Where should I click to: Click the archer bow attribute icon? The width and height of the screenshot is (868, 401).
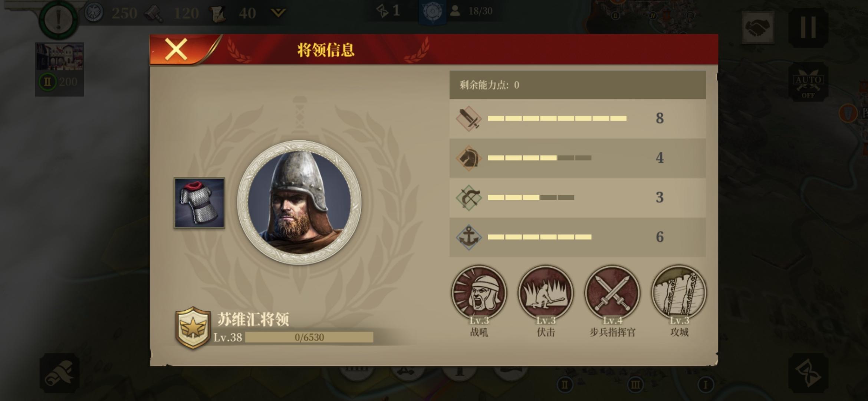pyautogui.click(x=468, y=198)
